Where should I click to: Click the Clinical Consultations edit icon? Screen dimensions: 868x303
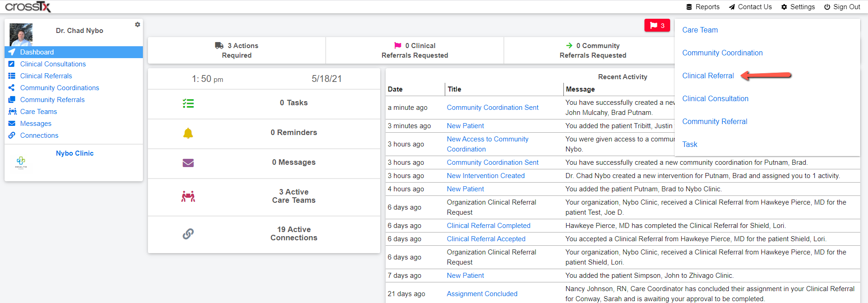click(12, 64)
